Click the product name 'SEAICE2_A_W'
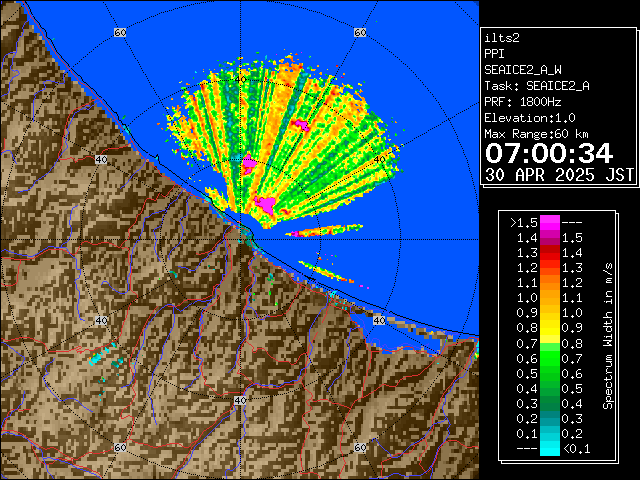640x480 pixels. coord(523,70)
